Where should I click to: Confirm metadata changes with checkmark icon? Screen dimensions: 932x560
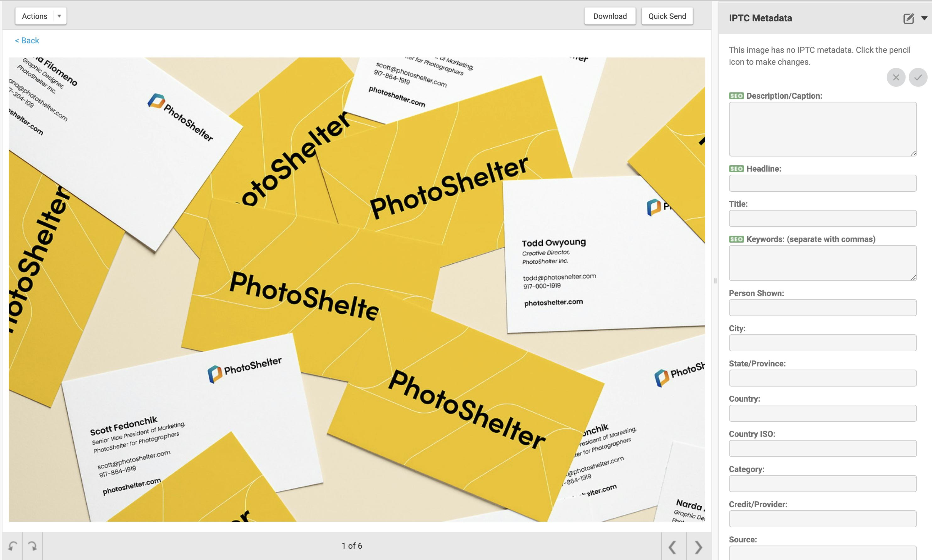(x=918, y=77)
